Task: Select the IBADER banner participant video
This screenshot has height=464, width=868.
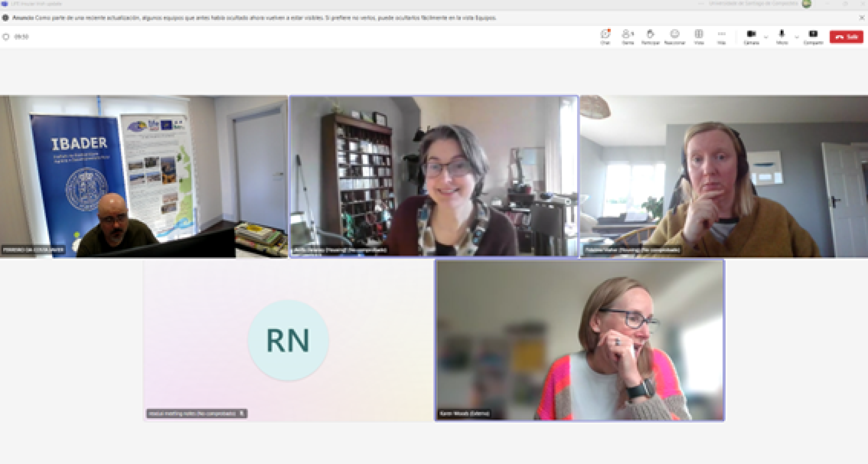Action: coord(144,176)
